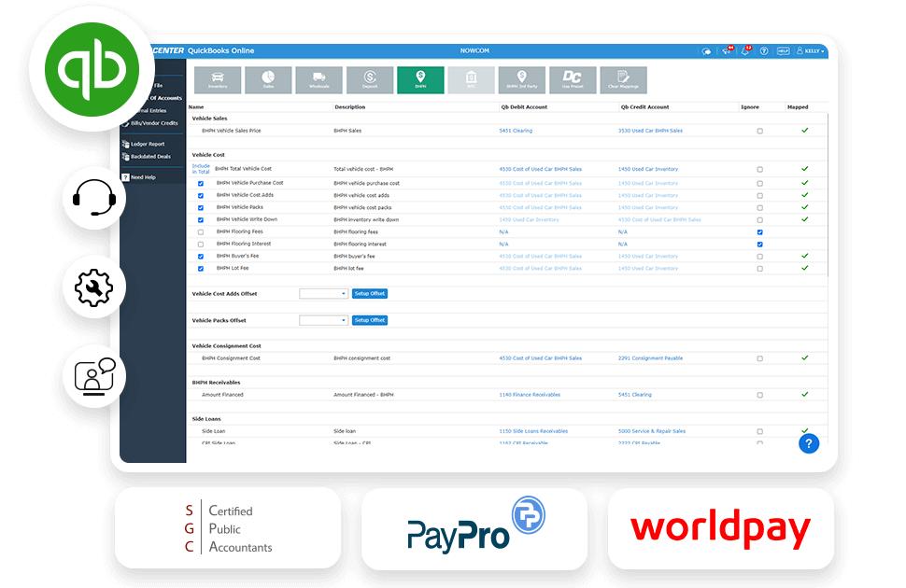Check include for BHPH Flooring Fees

201,232
